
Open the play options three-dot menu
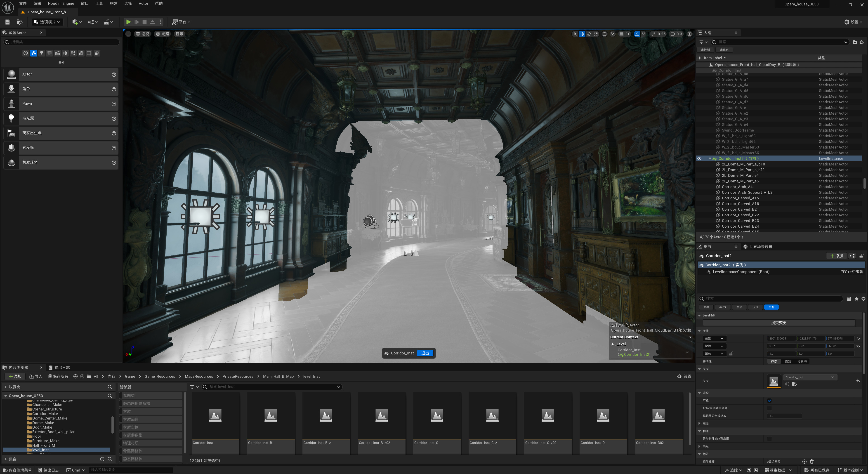tap(160, 22)
